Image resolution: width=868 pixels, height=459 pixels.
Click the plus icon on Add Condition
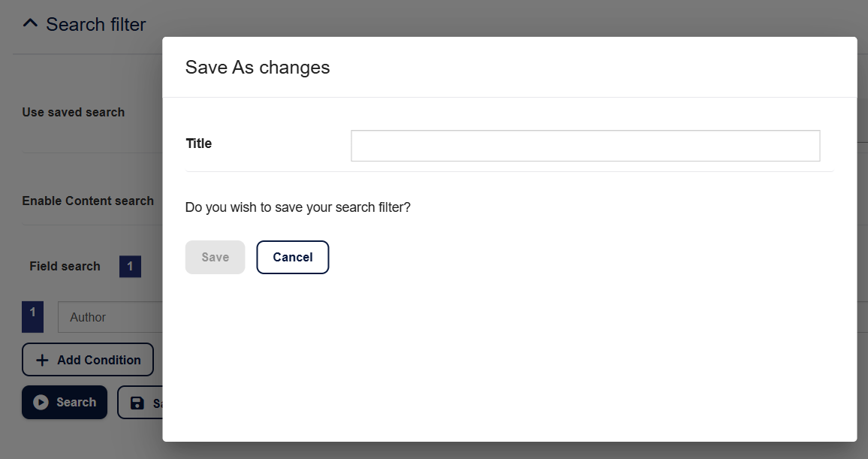click(x=42, y=360)
